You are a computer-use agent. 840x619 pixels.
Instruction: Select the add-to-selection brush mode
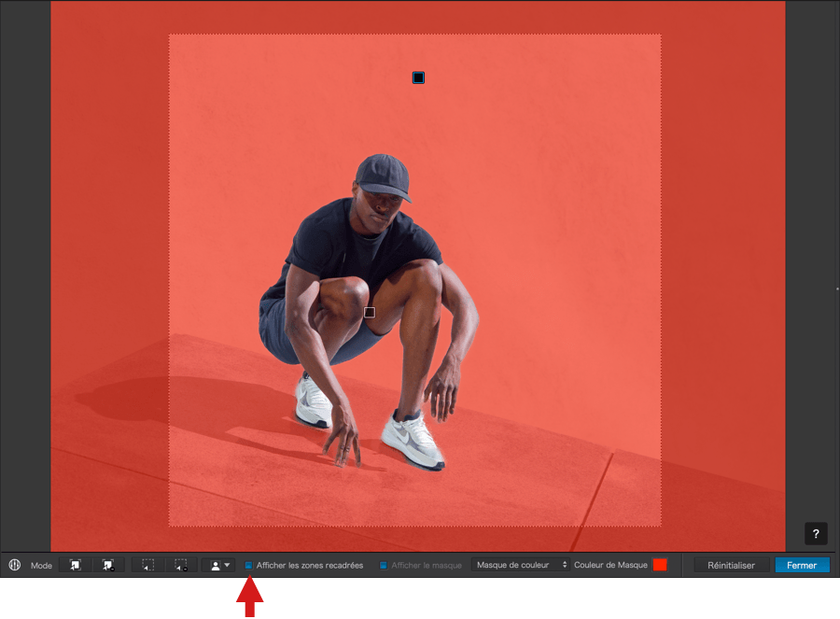point(75,565)
